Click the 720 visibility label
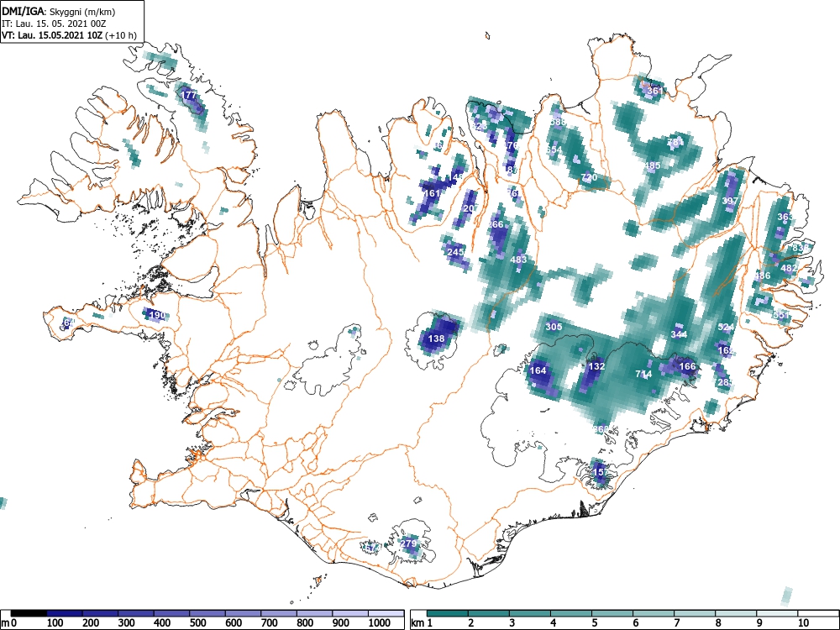 point(589,177)
